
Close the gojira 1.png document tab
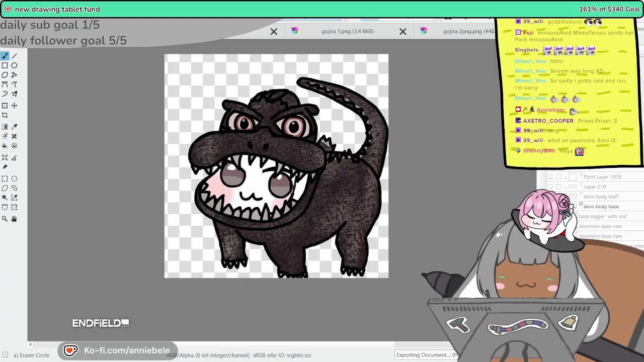pyautogui.click(x=403, y=31)
